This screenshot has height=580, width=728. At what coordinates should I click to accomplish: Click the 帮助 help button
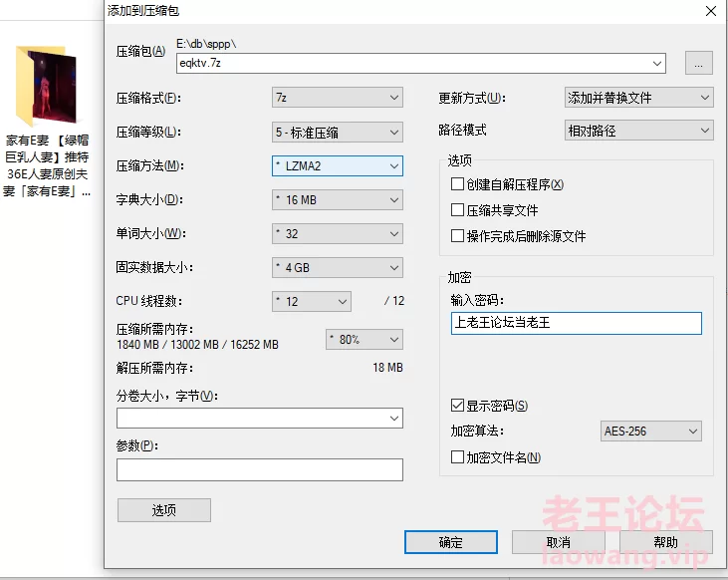coord(666,542)
